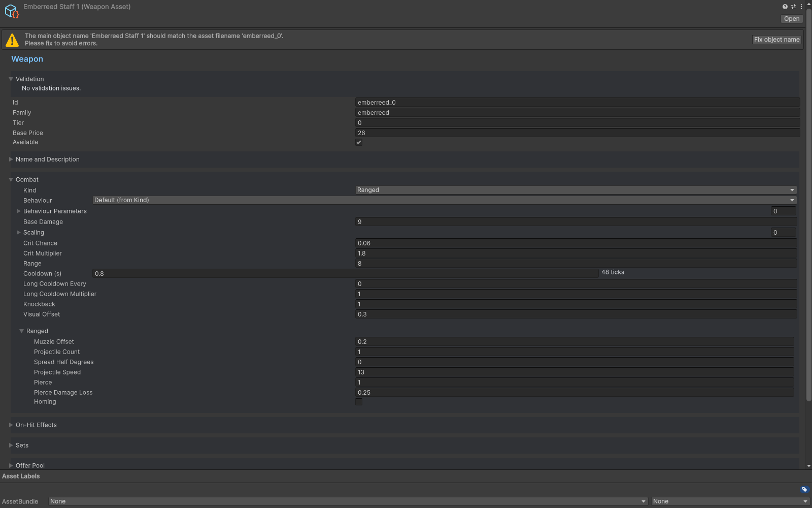Collapse the Ranged subsection
Image resolution: width=812 pixels, height=508 pixels.
[x=21, y=331]
